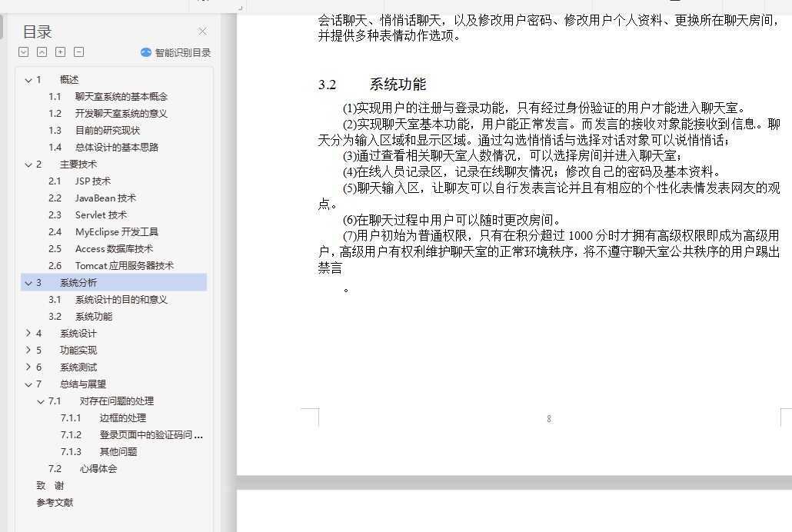Viewport: 792px width, 532px height.
Task: Expand chapter 4 系统设计
Action: (28, 334)
